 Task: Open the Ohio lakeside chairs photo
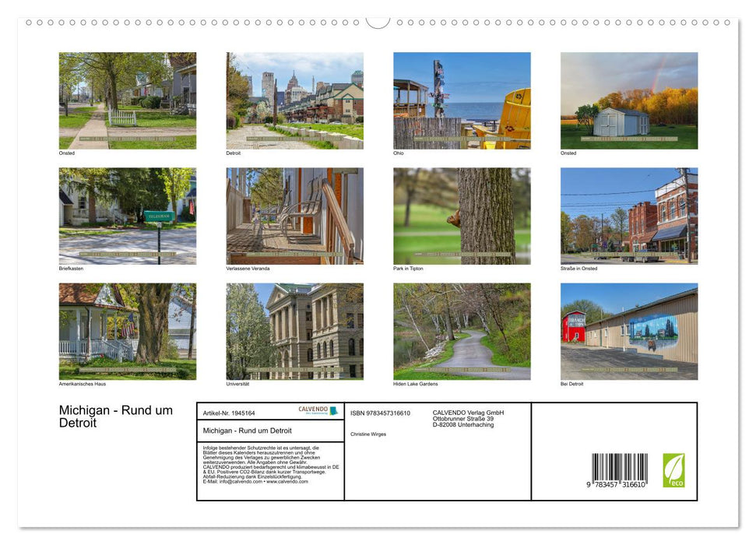coord(461,100)
